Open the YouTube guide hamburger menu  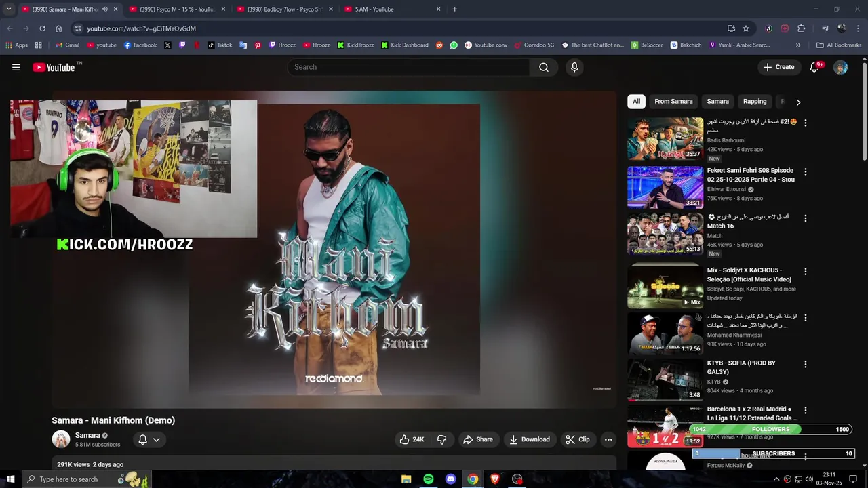[16, 67]
